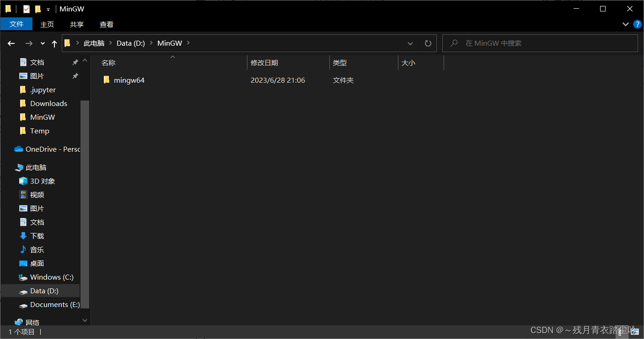Image resolution: width=644 pixels, height=339 pixels.
Task: Click the Forward navigation arrow
Action: pos(29,43)
